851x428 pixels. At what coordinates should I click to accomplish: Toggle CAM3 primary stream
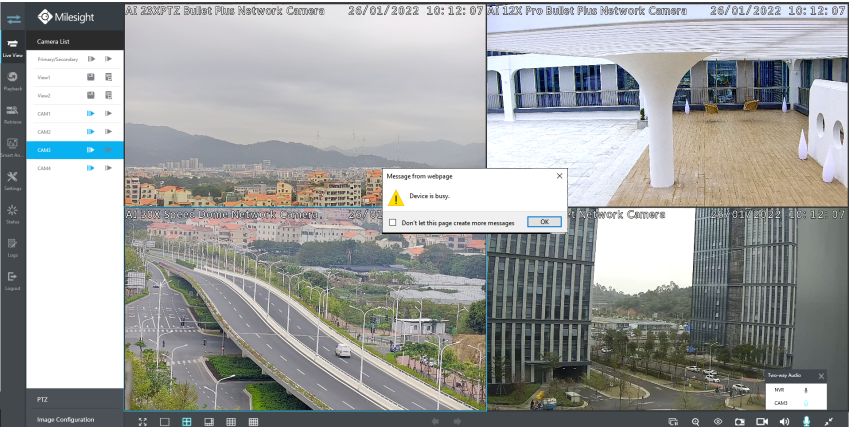point(91,150)
